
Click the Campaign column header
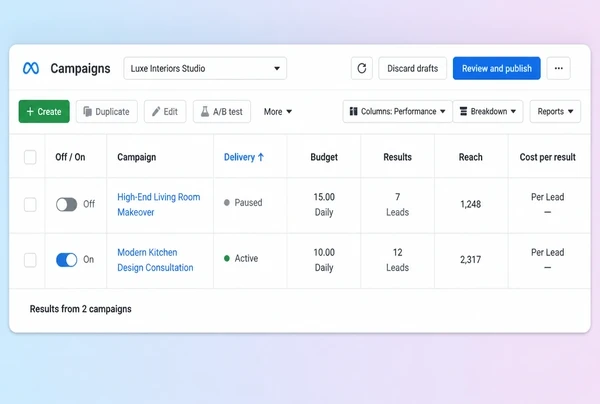click(137, 157)
